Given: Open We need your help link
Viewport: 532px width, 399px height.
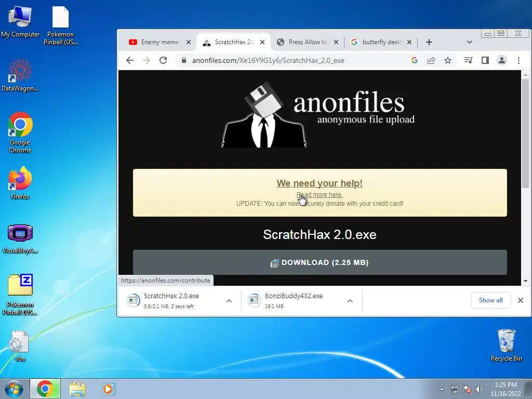Looking at the screenshot, I should tap(320, 183).
